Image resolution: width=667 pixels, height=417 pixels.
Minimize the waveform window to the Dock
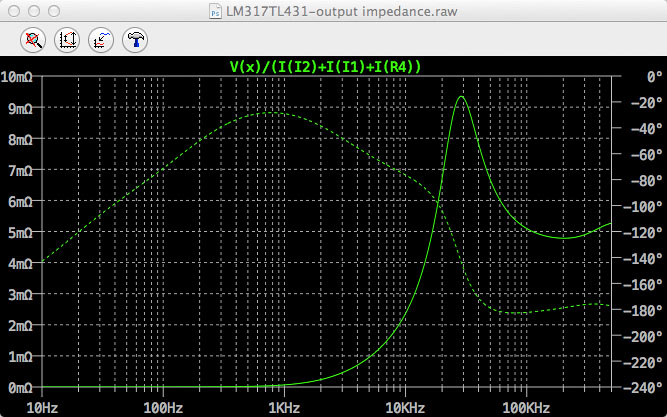click(x=34, y=11)
